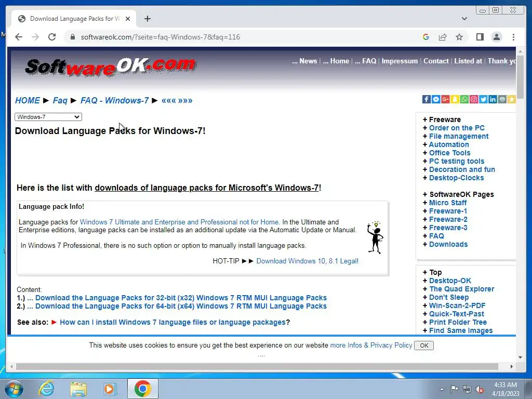Click Windows 7 Ultimate and Enterprise link
The height and width of the screenshot is (399, 532).
[x=180, y=222]
